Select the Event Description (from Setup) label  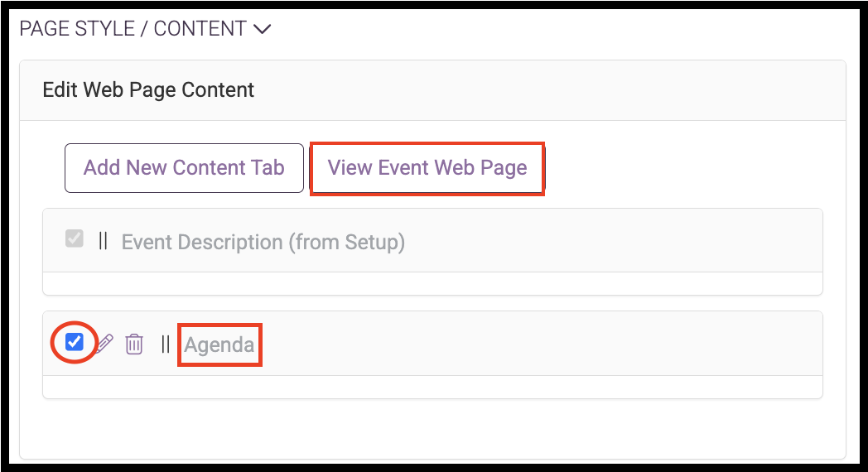[263, 243]
